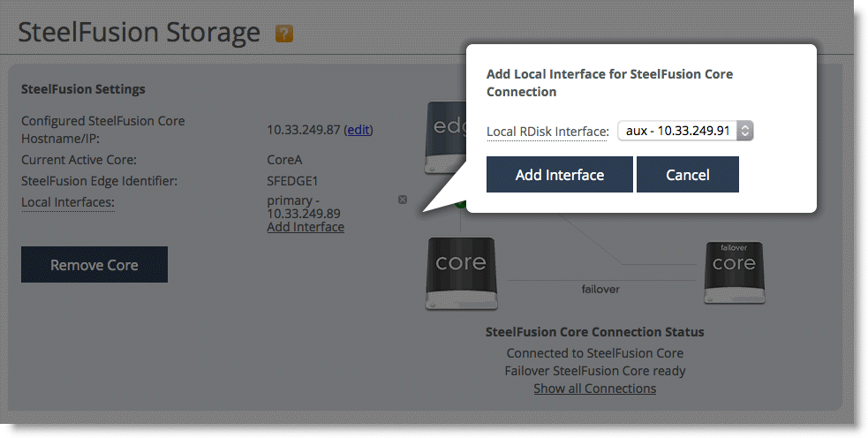Viewport: 868px width, 438px height.
Task: Click the SteelFusion Storage page title
Action: (x=139, y=32)
